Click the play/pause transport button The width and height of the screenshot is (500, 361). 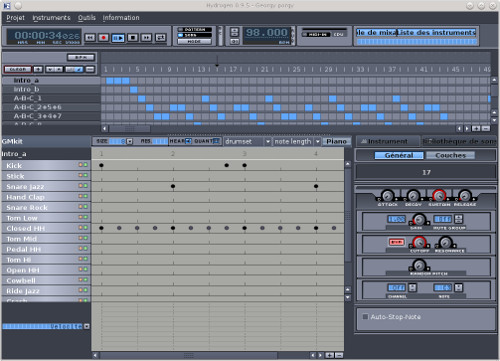click(x=118, y=38)
